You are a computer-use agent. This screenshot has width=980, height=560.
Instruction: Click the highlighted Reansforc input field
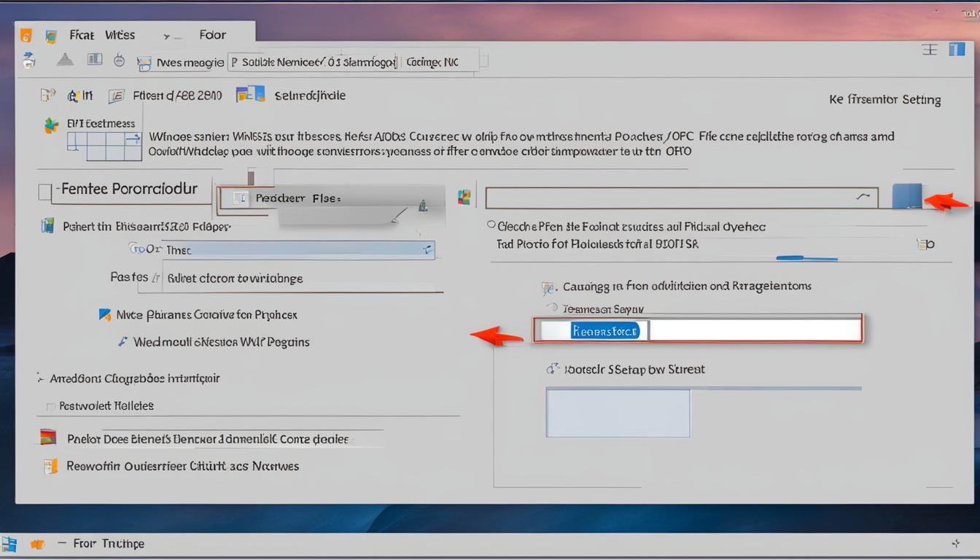607,330
